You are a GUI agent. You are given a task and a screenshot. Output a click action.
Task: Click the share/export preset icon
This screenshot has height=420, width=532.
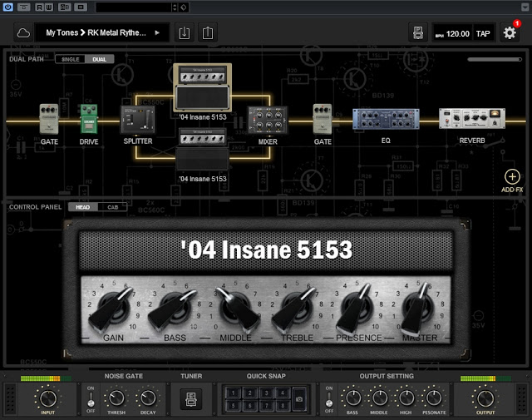pyautogui.click(x=208, y=33)
